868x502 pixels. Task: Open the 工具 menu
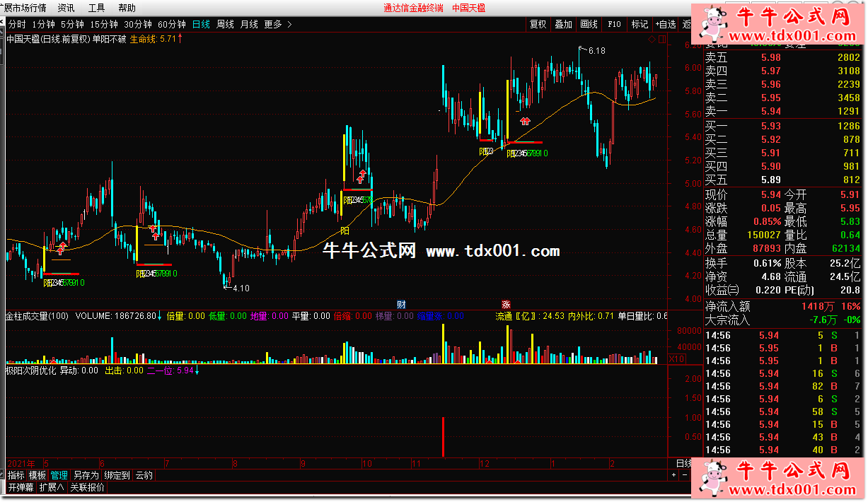(96, 8)
